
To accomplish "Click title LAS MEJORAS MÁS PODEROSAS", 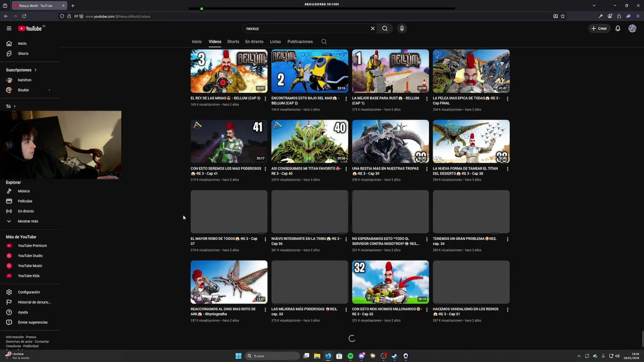I will pos(304,312).
